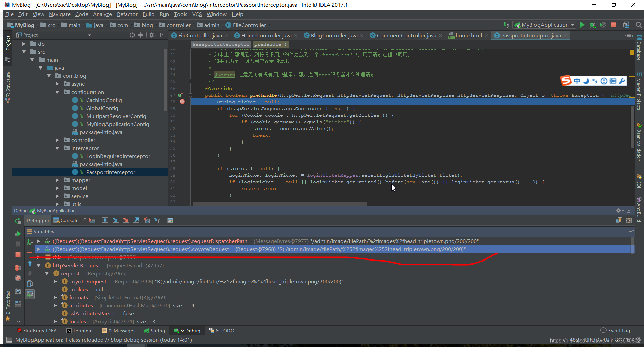Open Project view selector dropdown arrow

89,35
